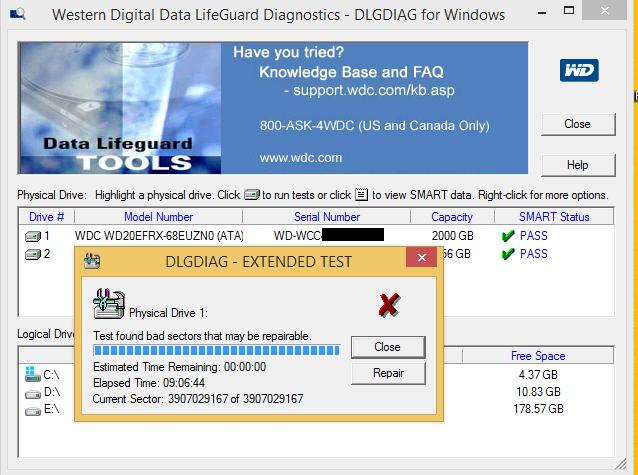
Task: Click the resize grip at window corner
Action: click(x=621, y=464)
